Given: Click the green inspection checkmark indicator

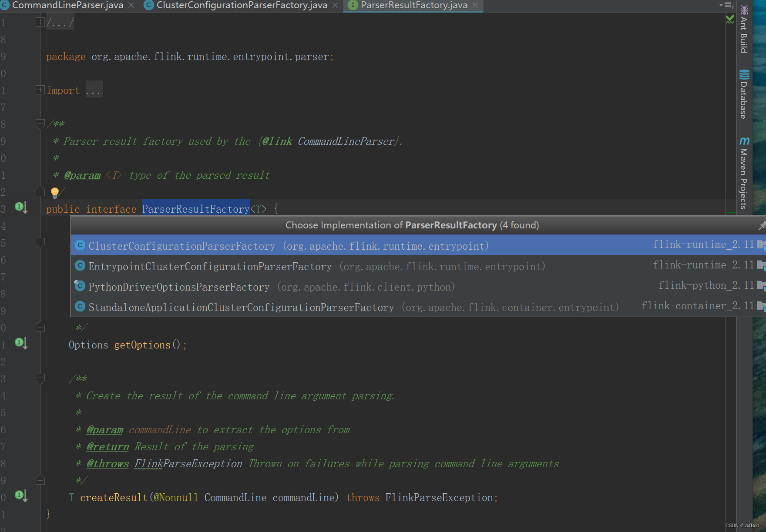Looking at the screenshot, I should (730, 19).
